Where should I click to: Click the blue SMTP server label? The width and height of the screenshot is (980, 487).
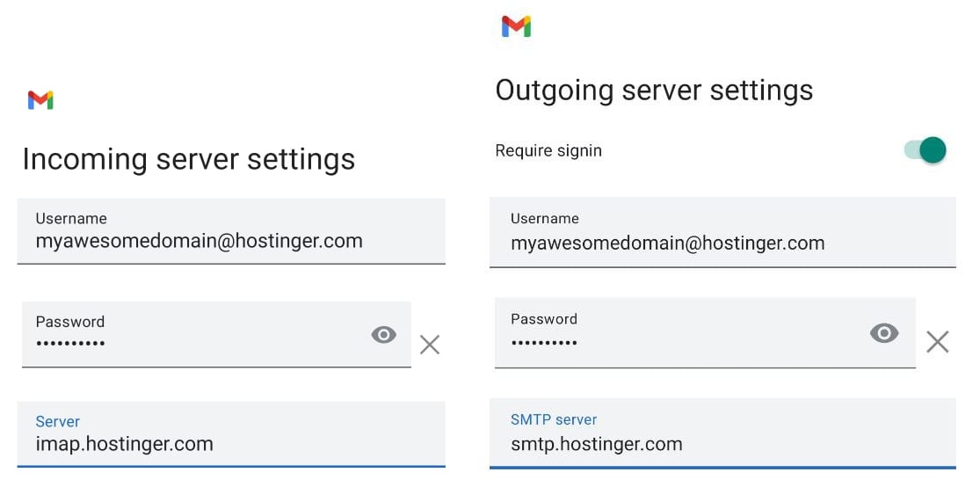(554, 420)
